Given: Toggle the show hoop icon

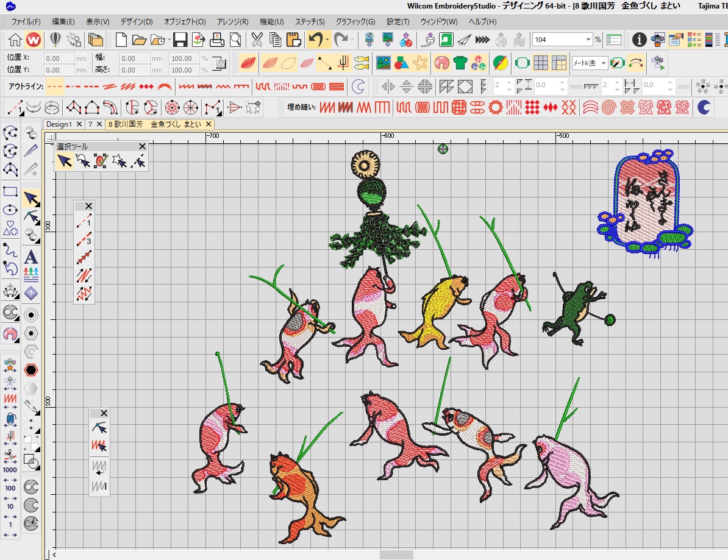Looking at the screenshot, I should pos(523,63).
